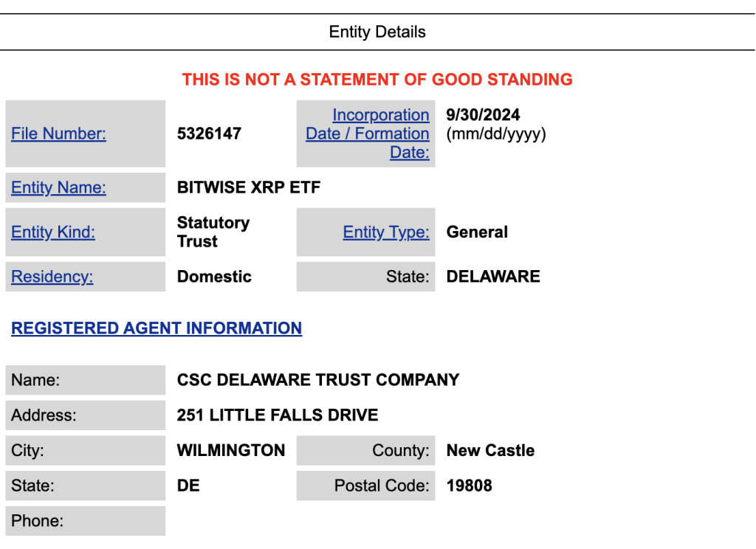Click the 251 Little Falls Drive address
Image resolution: width=756 pixels, height=549 pixels.
[278, 415]
